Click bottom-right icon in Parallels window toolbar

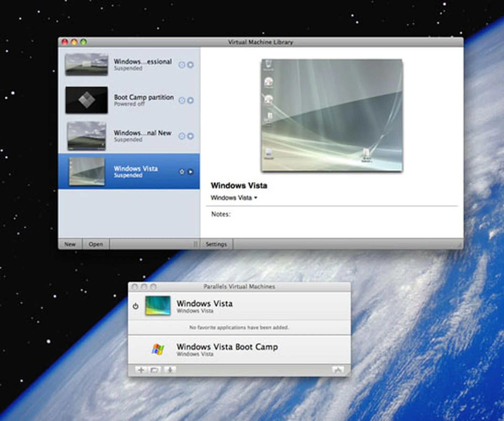coord(338,370)
